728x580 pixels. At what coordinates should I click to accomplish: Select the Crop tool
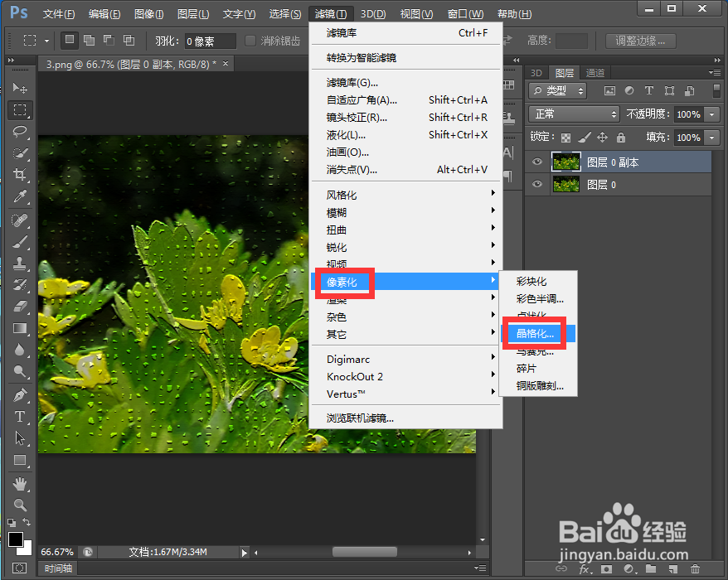[20, 171]
